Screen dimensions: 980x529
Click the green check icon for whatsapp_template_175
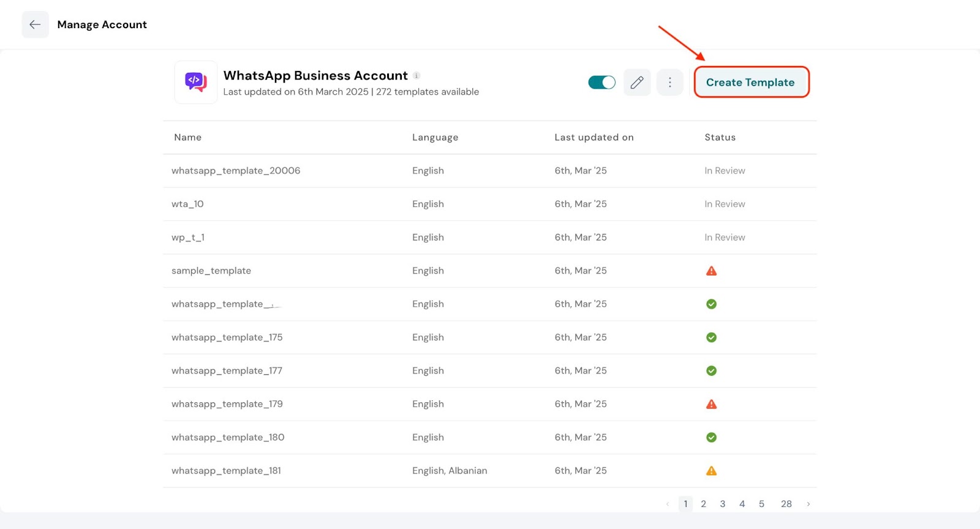coord(711,337)
